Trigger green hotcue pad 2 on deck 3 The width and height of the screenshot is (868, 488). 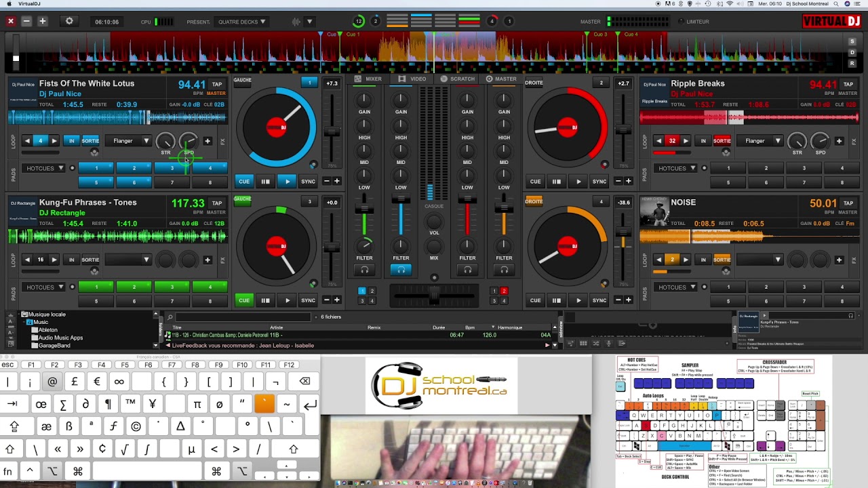(134, 287)
